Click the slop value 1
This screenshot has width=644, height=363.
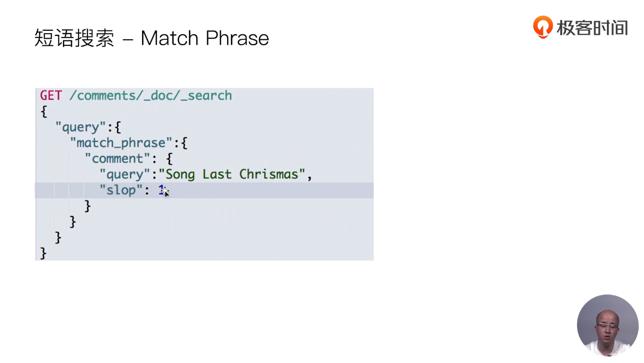pyautogui.click(x=162, y=190)
